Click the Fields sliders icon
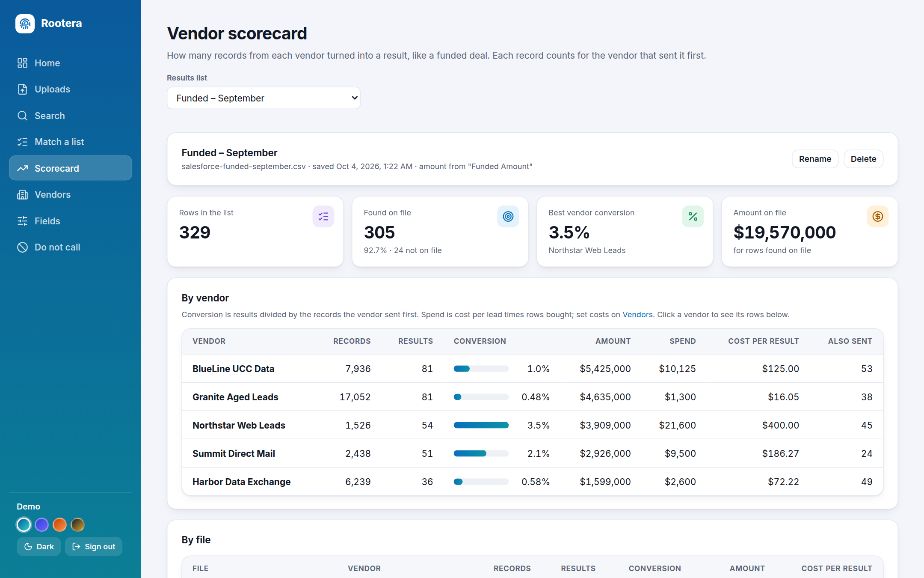The image size is (924, 578). pyautogui.click(x=22, y=221)
